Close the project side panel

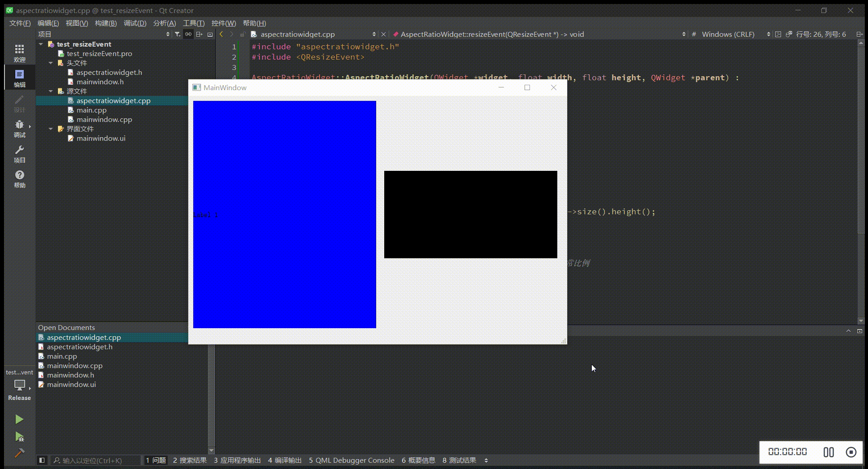click(210, 34)
